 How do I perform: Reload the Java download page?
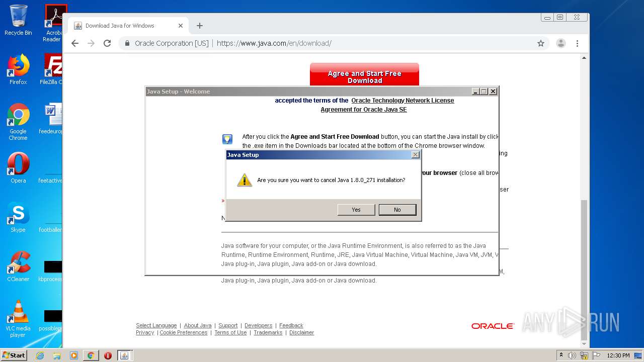point(107,43)
